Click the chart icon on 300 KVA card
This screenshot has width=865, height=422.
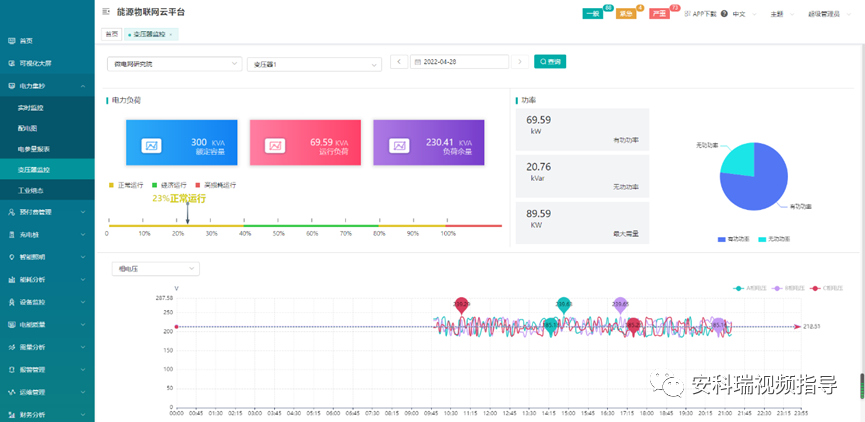pos(151,146)
